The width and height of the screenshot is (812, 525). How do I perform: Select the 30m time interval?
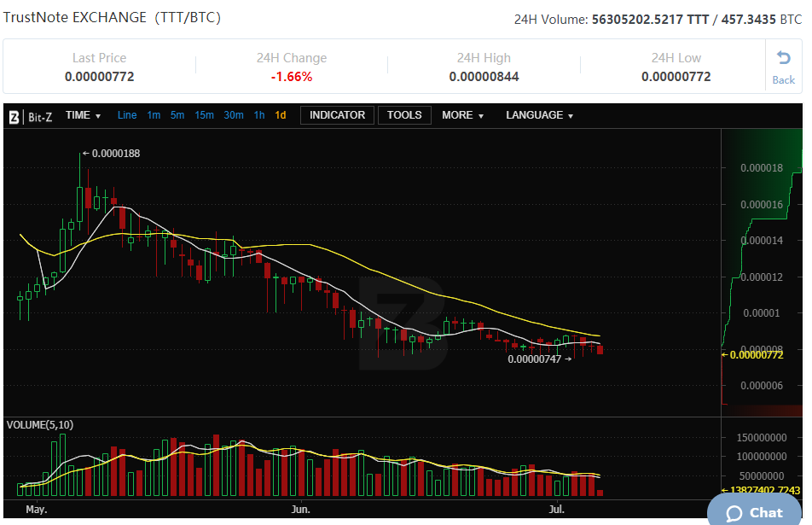(x=234, y=115)
